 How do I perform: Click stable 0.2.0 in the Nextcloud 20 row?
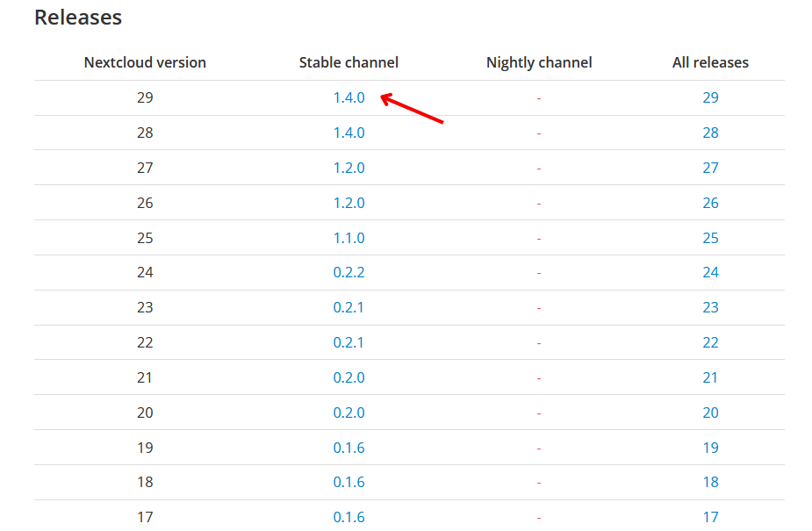coord(349,413)
